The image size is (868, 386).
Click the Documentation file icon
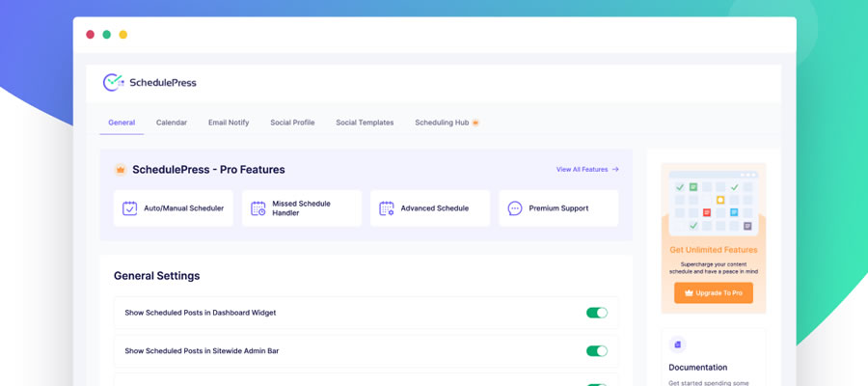tap(678, 345)
